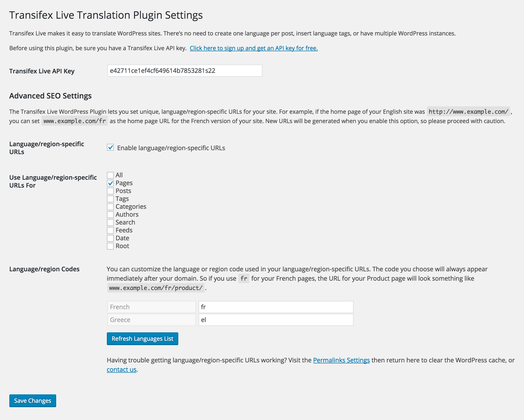This screenshot has width=524, height=420.
Task: Enable the 'Date' checkbox
Action: pos(110,238)
